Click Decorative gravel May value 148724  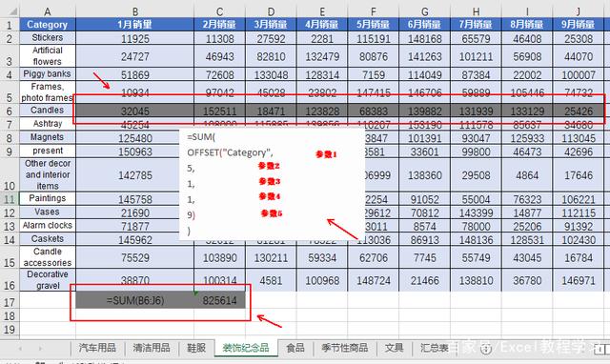coord(374,280)
